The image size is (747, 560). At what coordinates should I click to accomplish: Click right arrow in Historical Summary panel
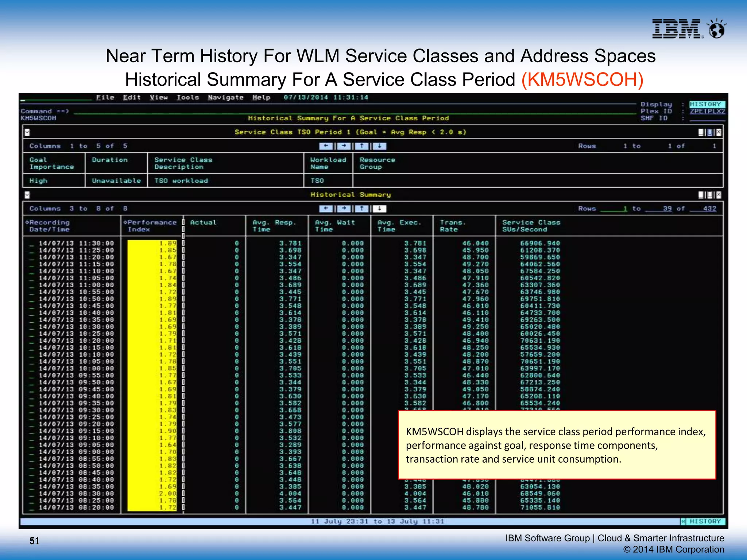pyautogui.click(x=344, y=209)
